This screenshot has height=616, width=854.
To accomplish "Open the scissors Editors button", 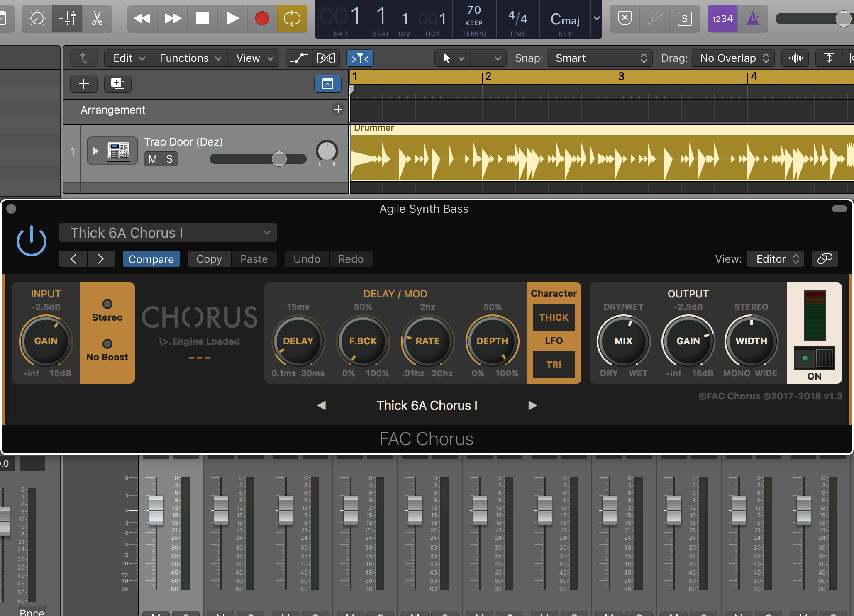I will pyautogui.click(x=97, y=18).
